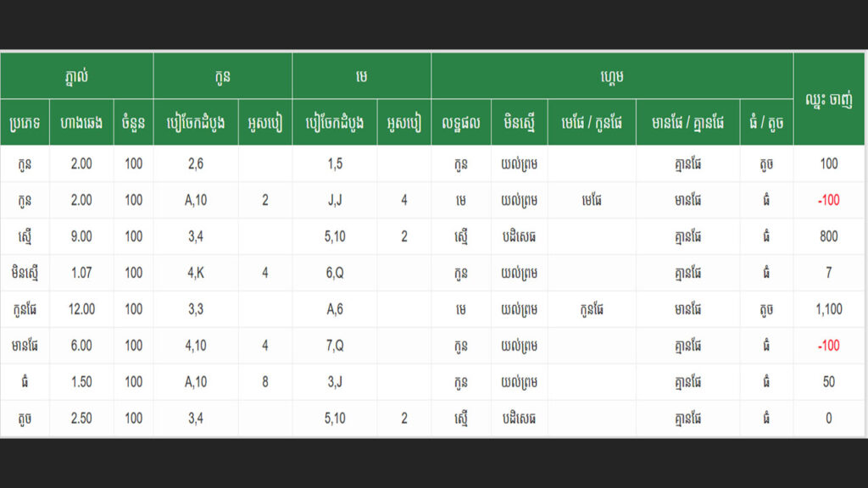Click the មេផែ / កូនផែ column header
The image size is (868, 488).
point(592,122)
